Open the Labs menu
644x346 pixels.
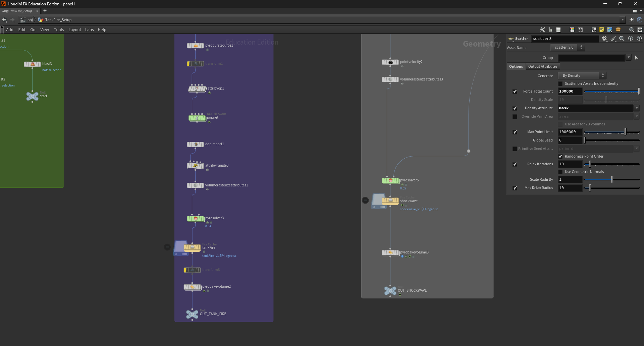(x=89, y=30)
